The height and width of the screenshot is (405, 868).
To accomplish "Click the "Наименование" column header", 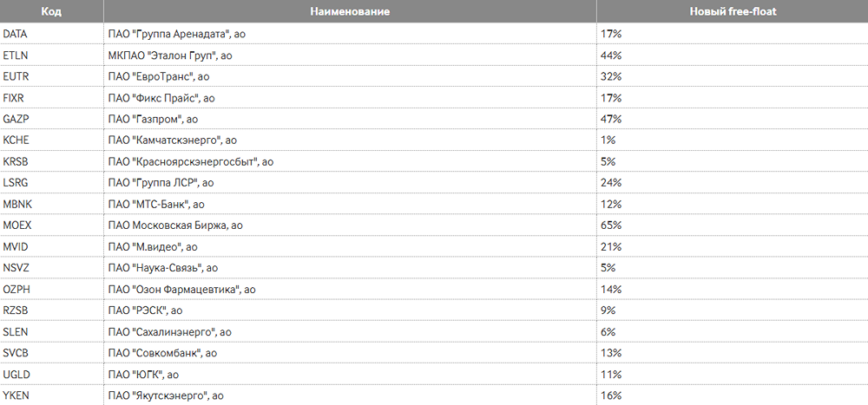I will click(349, 13).
